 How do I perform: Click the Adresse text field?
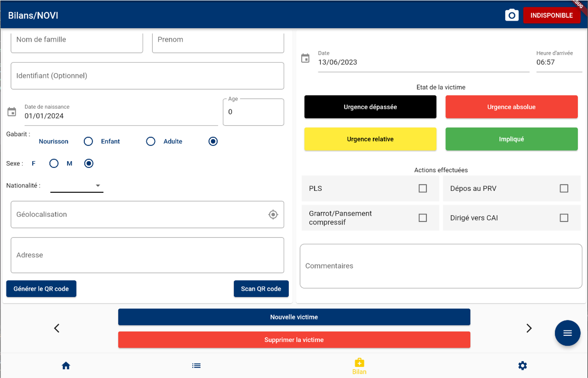coord(147,255)
